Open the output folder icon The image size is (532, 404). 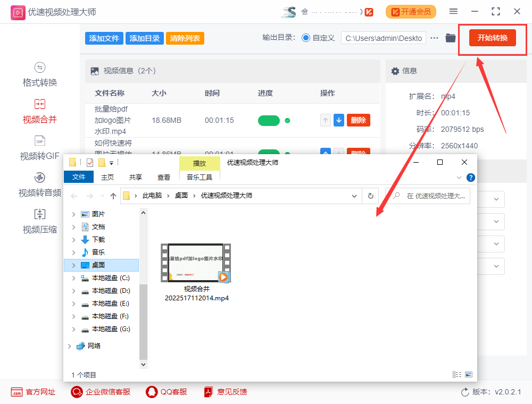pos(450,38)
